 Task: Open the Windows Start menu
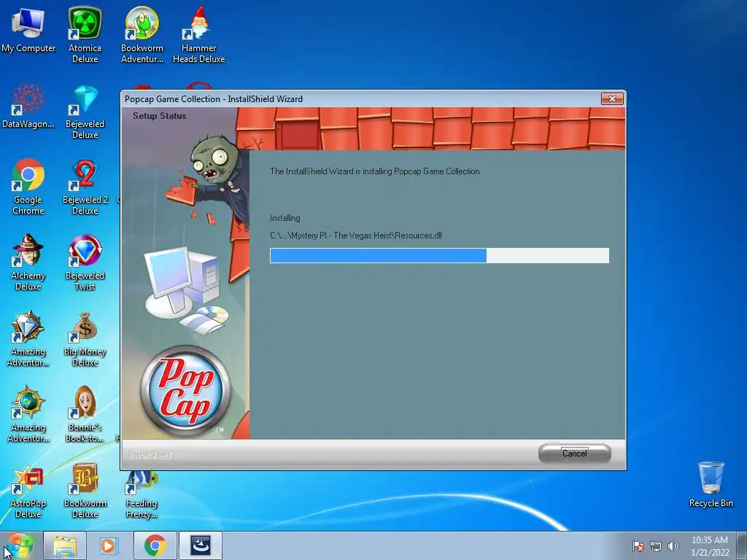(x=20, y=545)
